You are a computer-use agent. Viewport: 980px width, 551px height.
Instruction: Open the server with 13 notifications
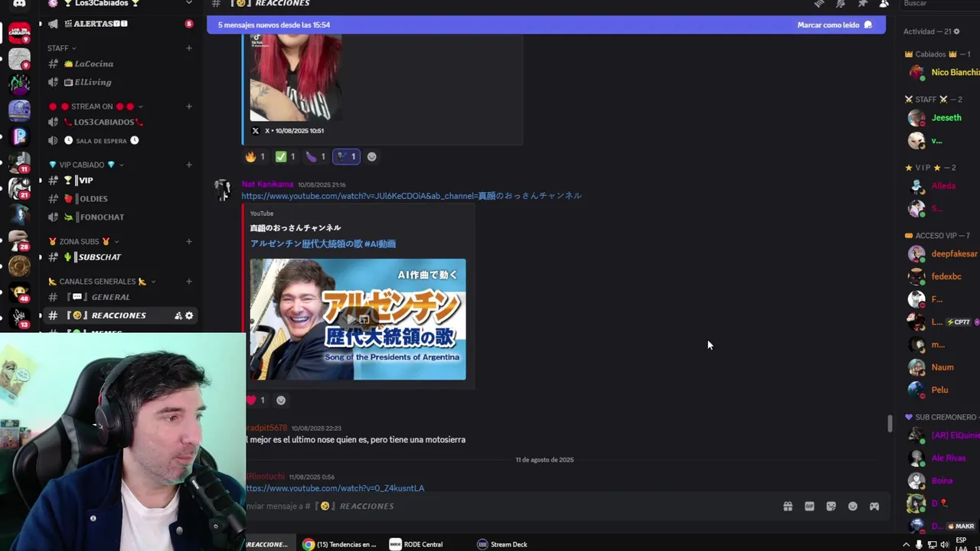tap(19, 318)
